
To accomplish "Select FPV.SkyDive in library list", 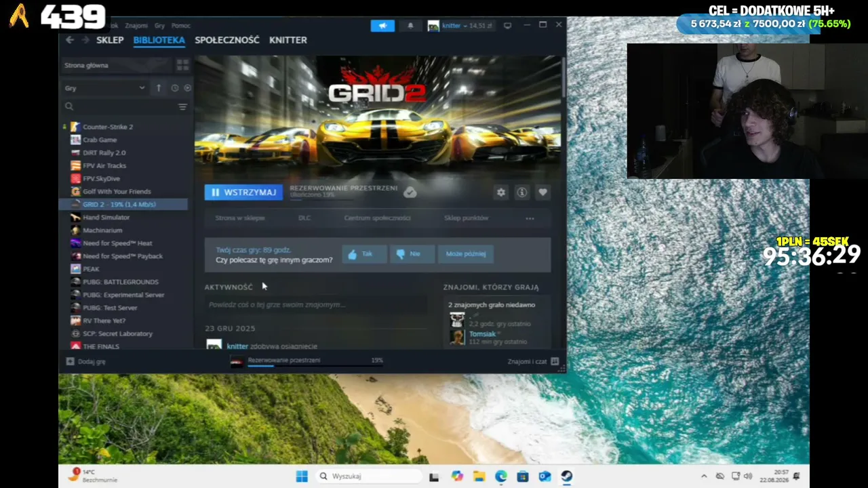I will pyautogui.click(x=101, y=178).
